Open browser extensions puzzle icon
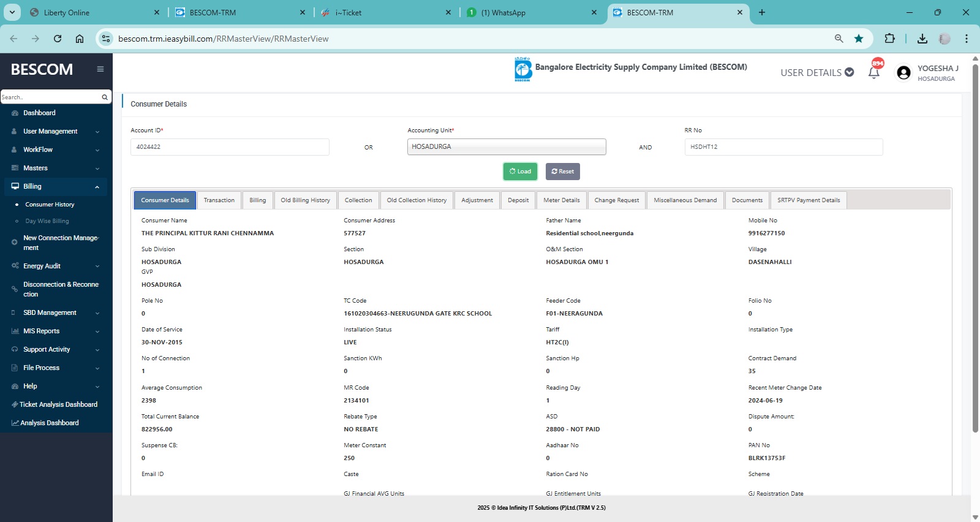The height and width of the screenshot is (522, 980). [x=890, y=39]
